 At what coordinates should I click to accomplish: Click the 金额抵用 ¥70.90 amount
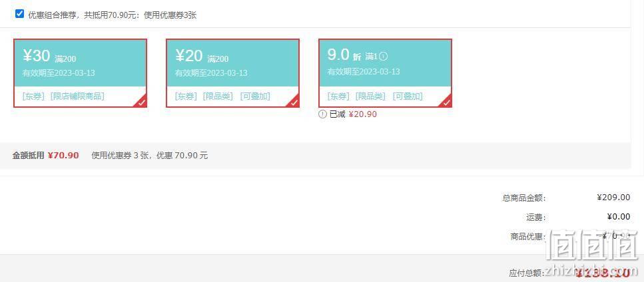point(63,156)
